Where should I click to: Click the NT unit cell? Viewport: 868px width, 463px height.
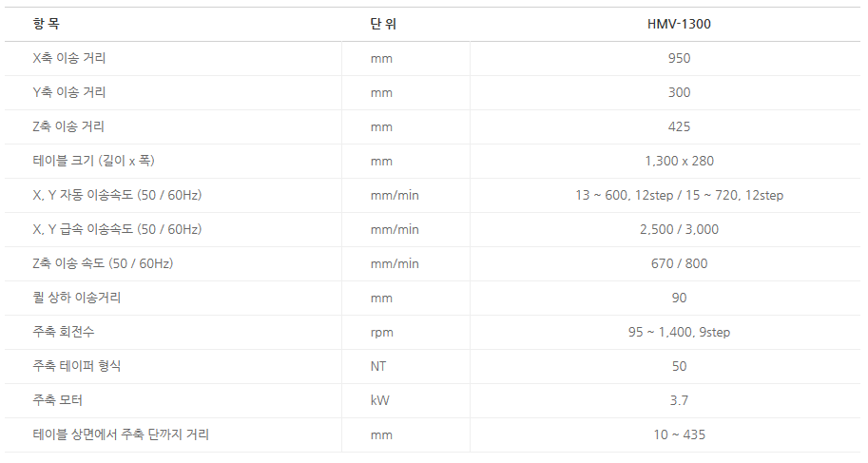pyautogui.click(x=378, y=366)
